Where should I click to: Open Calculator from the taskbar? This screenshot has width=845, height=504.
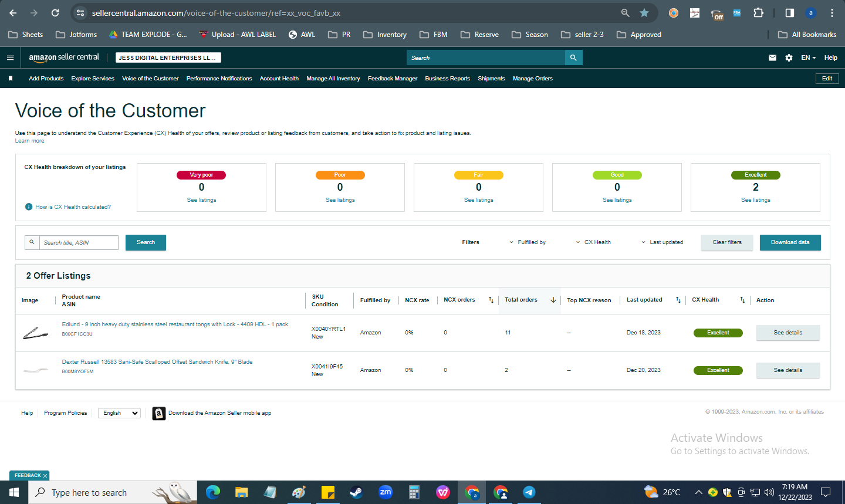(x=414, y=492)
